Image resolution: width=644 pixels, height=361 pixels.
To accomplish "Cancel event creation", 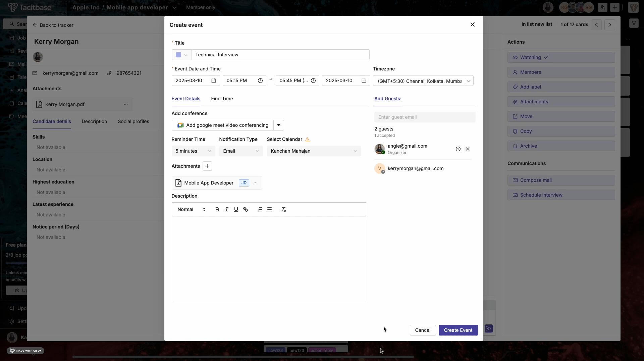I will 423,330.
